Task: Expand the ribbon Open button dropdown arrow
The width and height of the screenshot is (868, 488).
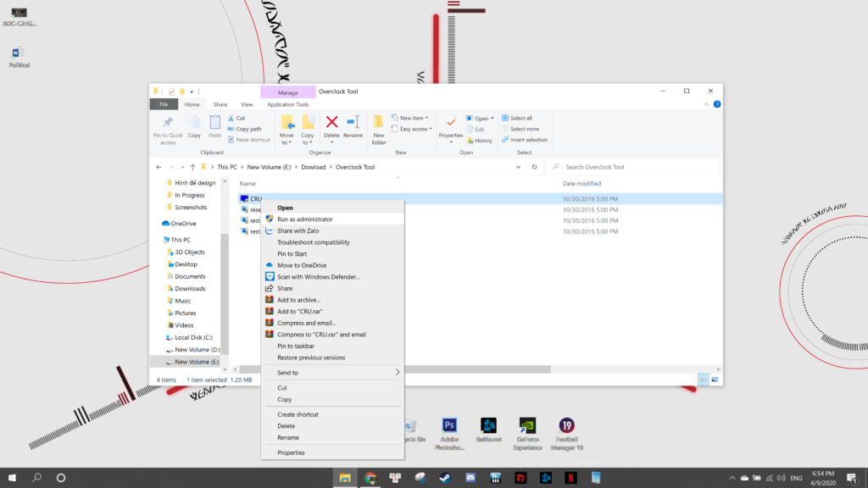Action: (x=492, y=118)
